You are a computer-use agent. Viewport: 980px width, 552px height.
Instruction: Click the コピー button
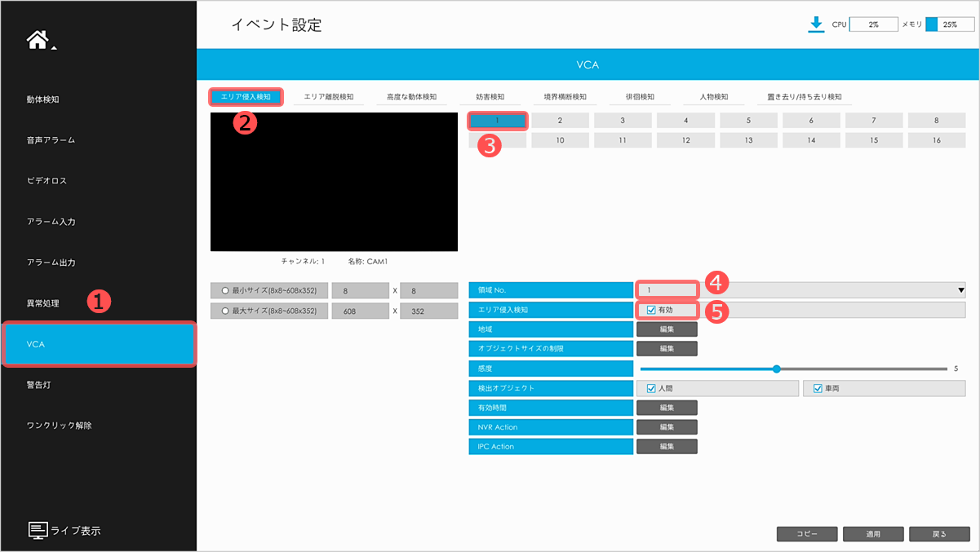click(806, 534)
